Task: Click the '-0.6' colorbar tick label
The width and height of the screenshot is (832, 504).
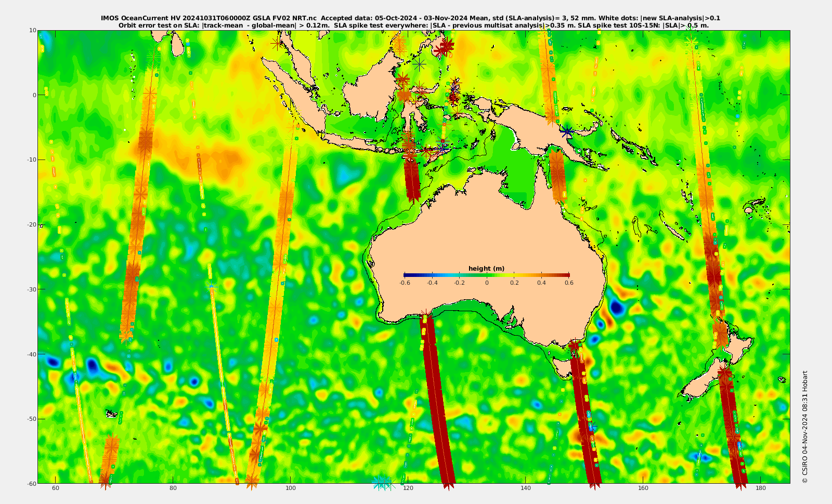Action: click(404, 283)
